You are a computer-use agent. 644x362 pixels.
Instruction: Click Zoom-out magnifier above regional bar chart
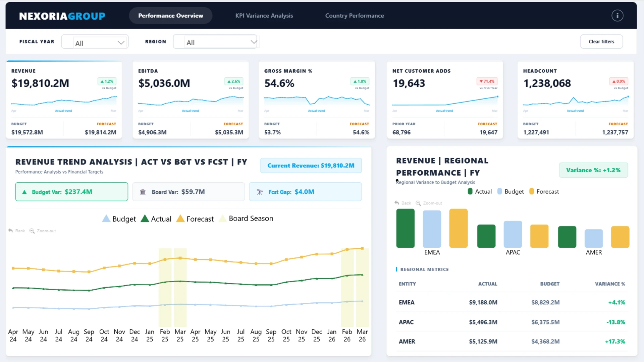418,203
